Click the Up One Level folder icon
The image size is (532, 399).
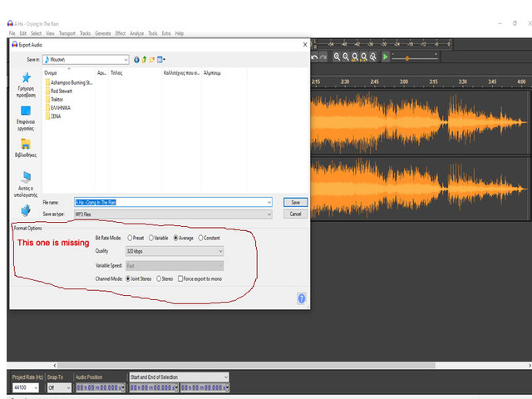coord(144,60)
